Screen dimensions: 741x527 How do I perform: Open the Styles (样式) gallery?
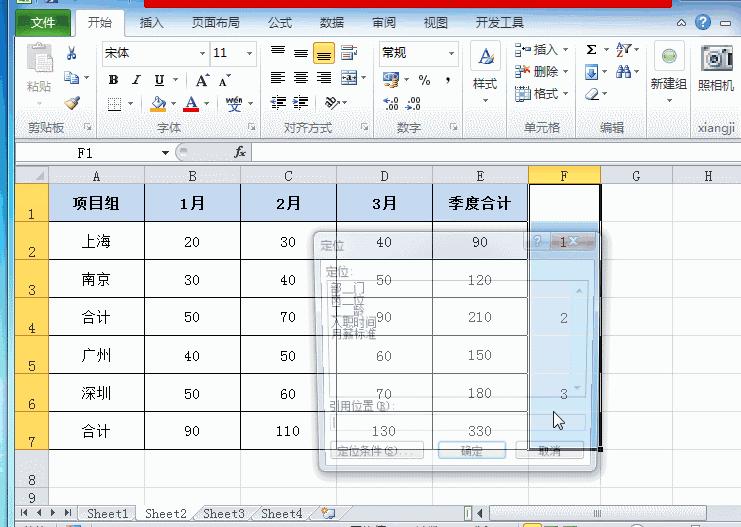(x=485, y=72)
